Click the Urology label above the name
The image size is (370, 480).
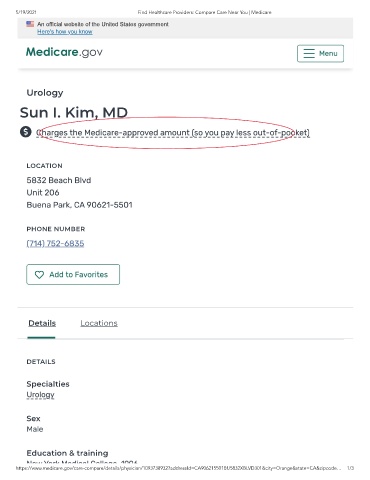(45, 93)
